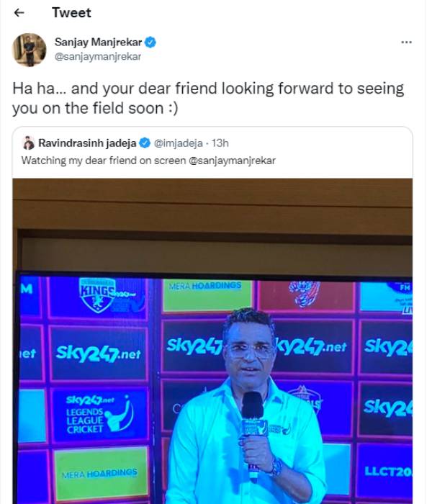Click the verified badge next to Ravindrasinh jadeja
432x504 pixels.
click(144, 143)
